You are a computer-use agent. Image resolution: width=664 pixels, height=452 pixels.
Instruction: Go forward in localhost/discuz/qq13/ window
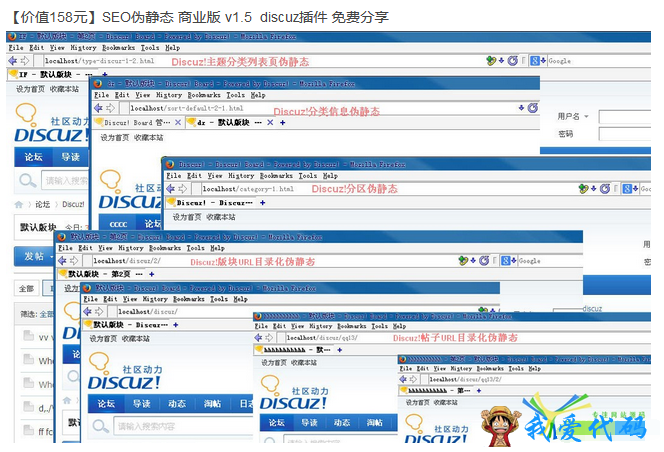pyautogui.click(x=269, y=338)
